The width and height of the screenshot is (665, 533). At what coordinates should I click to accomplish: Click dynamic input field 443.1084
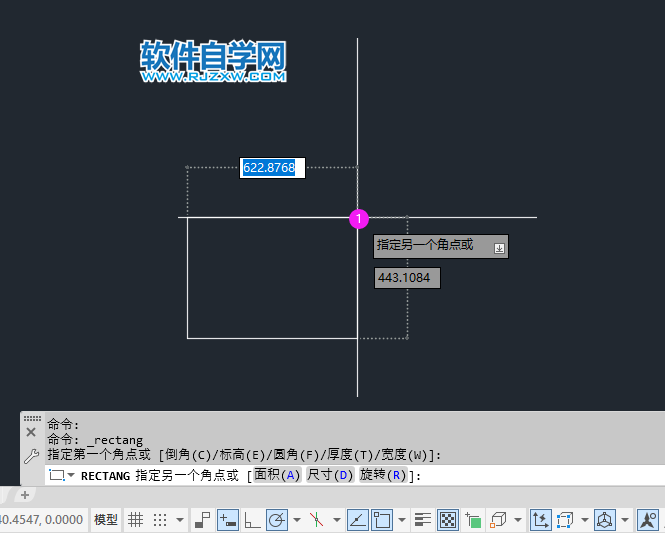point(407,278)
